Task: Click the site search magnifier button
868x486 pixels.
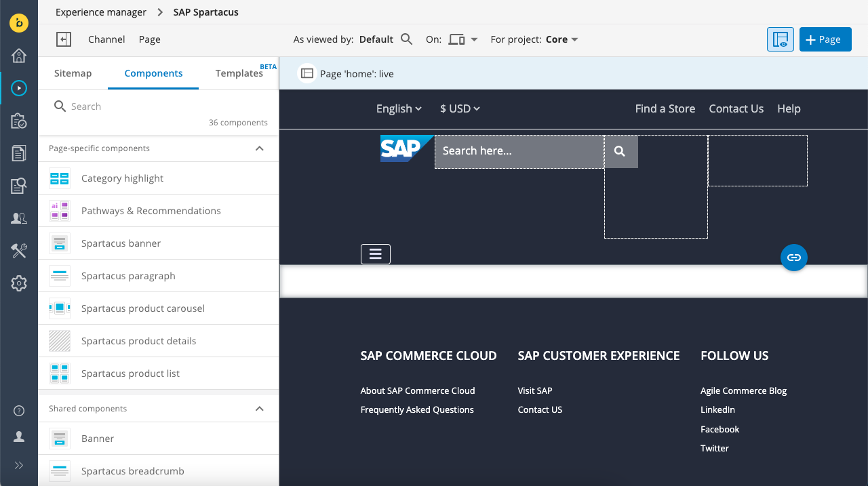Action: click(620, 151)
